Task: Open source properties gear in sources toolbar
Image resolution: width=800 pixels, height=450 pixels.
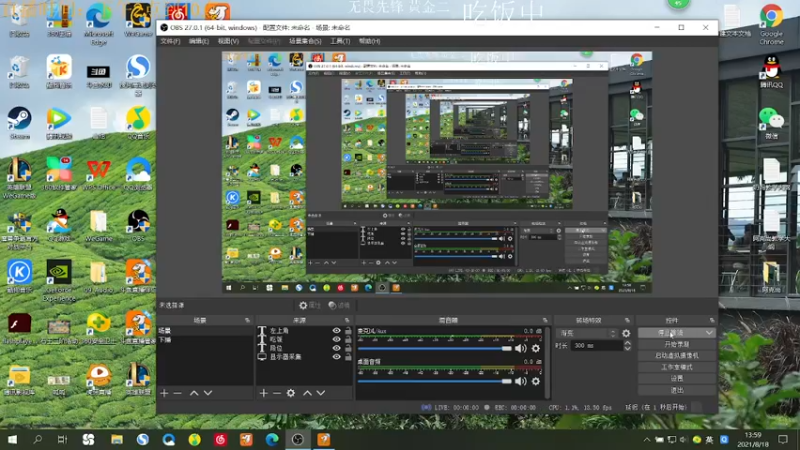Action: [291, 393]
